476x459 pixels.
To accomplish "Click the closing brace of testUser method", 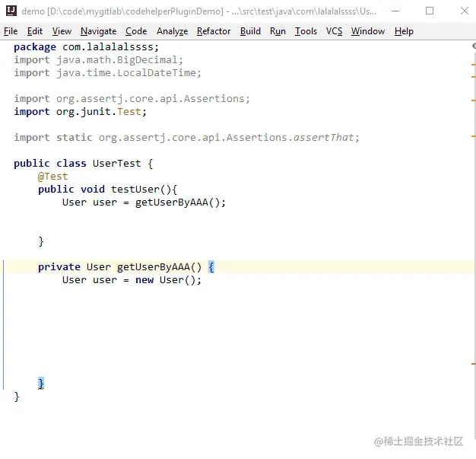I will (x=41, y=241).
